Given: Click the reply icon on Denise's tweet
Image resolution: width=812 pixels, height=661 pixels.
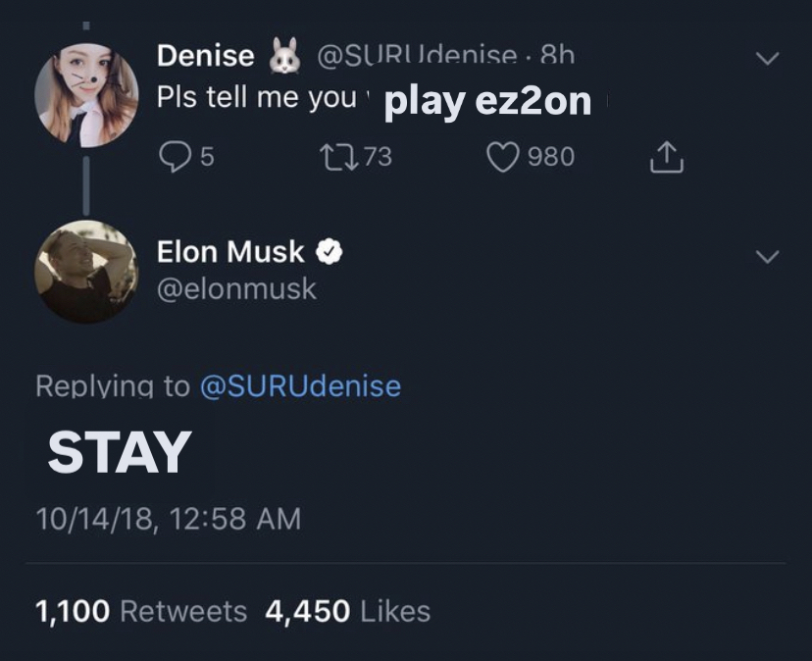Looking at the screenshot, I should point(173,157).
